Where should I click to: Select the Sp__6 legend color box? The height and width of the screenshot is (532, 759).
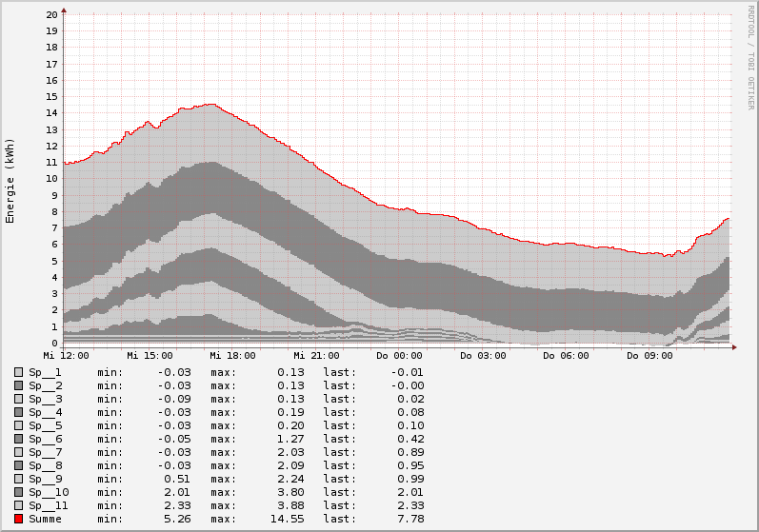coord(18,439)
